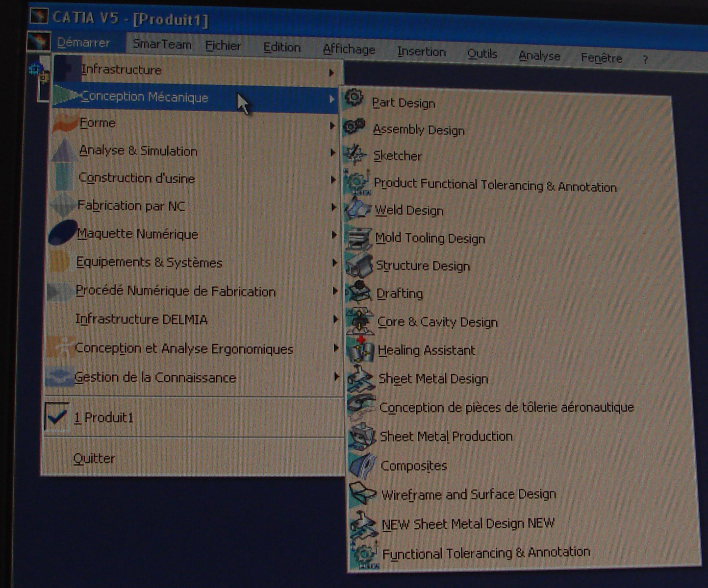Open Weld Design via its icon
Image resolution: width=708 pixels, height=588 pixels.
[x=357, y=209]
